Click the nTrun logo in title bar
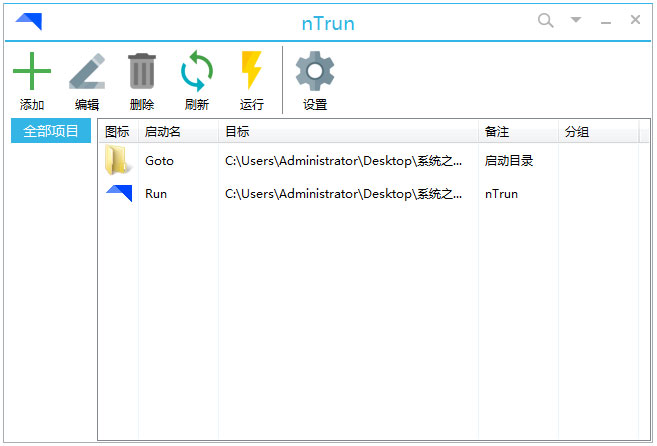The image size is (657, 446). point(29,21)
